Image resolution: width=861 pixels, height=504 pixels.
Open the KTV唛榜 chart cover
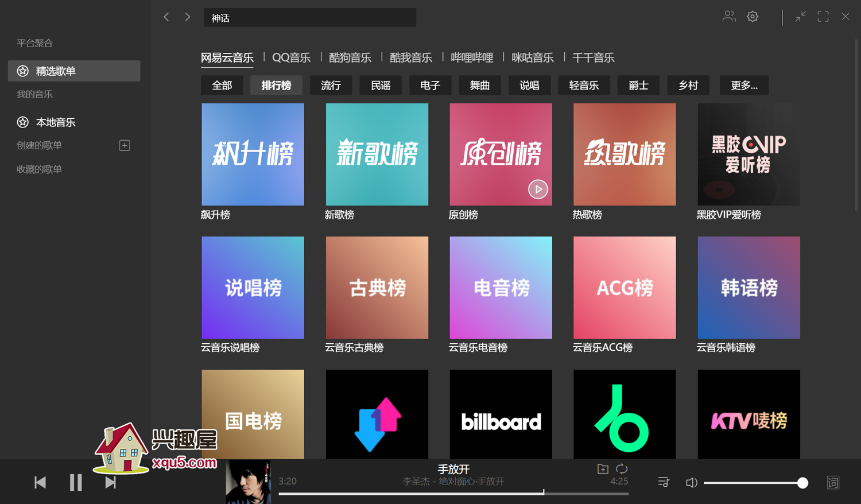(x=748, y=414)
